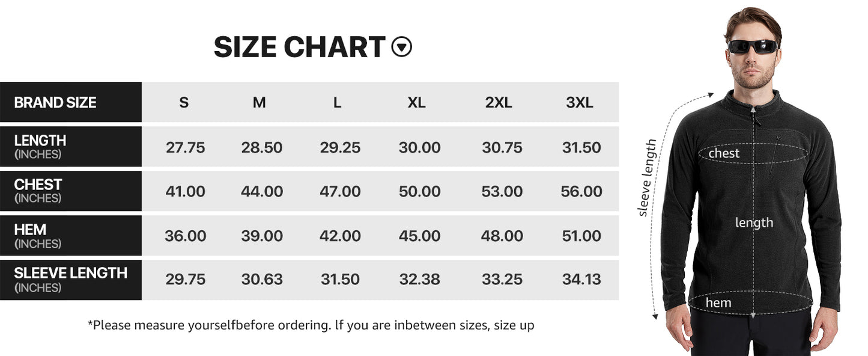
Task: Click the 47.00 chest value for L
Action: pos(340,192)
